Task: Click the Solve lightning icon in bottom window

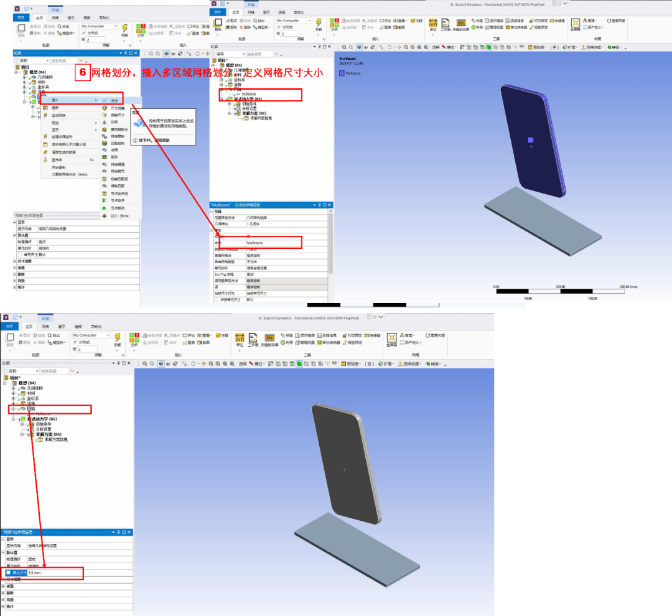Action: tap(118, 337)
